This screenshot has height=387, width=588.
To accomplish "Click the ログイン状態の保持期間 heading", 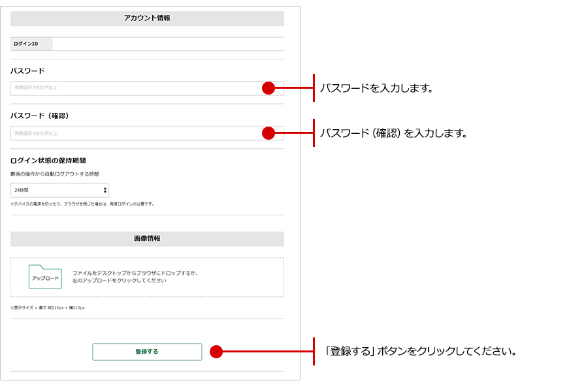I will [48, 160].
